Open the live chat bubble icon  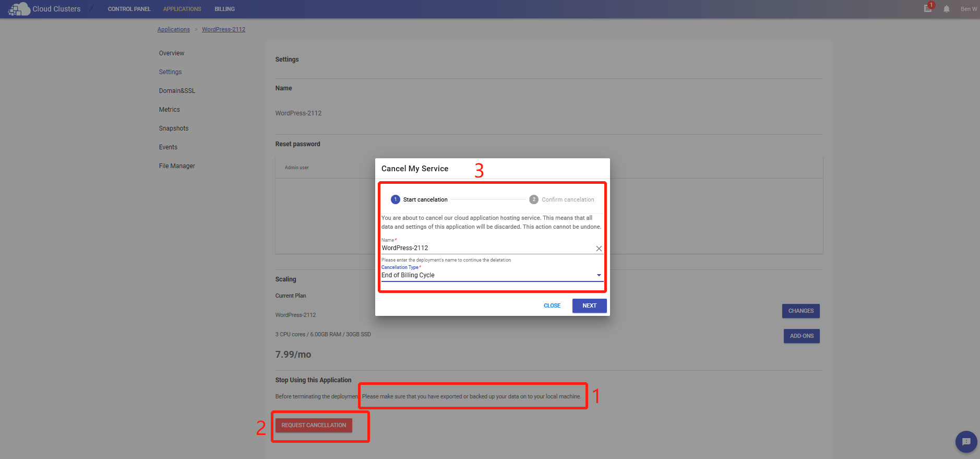966,442
